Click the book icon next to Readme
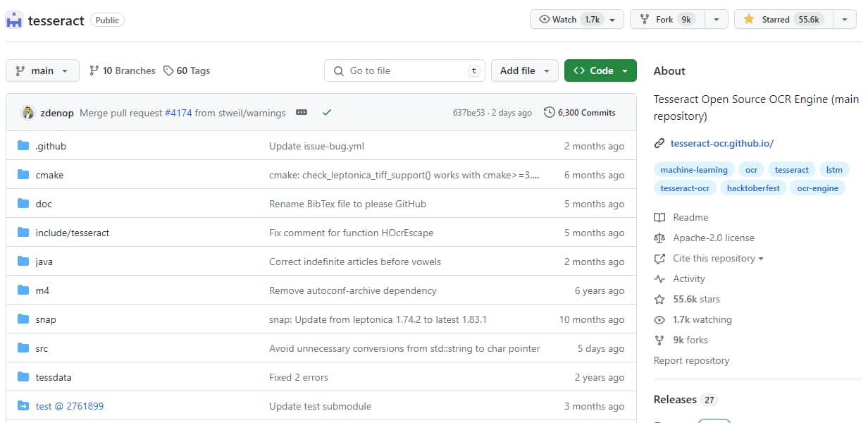Image resolution: width=868 pixels, height=423 pixels. pyautogui.click(x=659, y=217)
